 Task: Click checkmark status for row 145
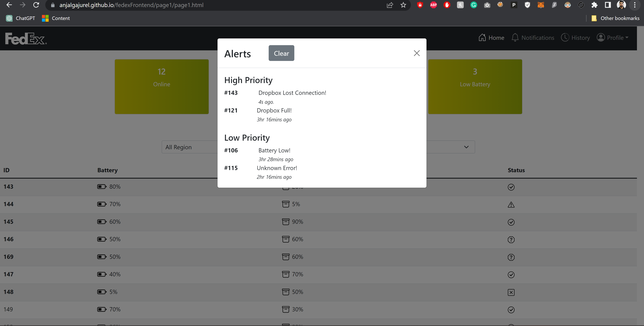(x=511, y=222)
